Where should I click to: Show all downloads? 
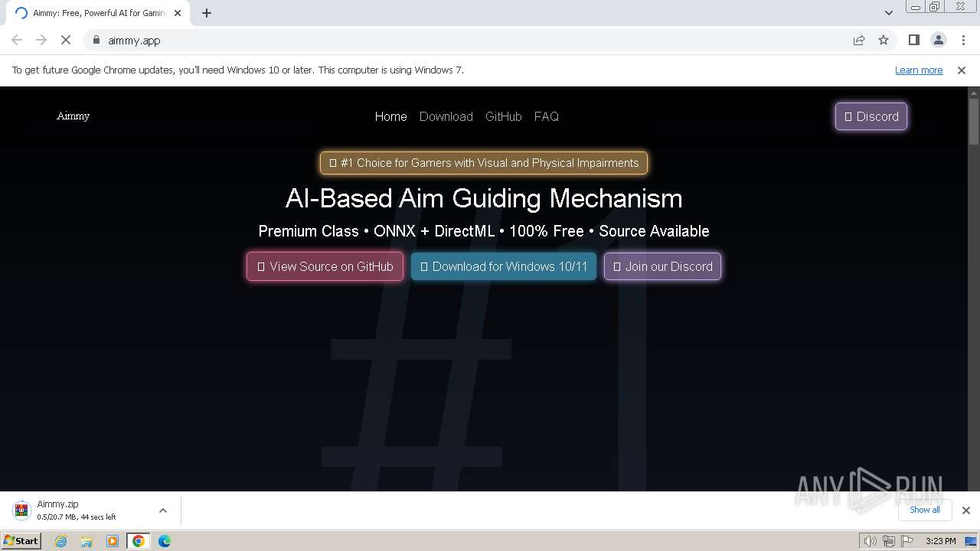[924, 510]
